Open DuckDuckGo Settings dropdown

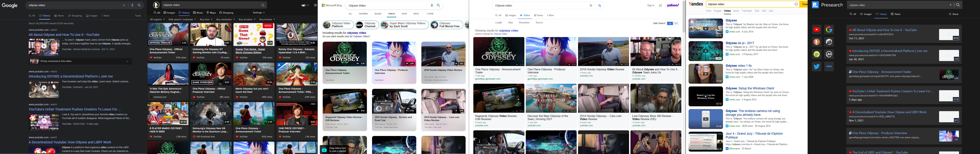pos(259,13)
